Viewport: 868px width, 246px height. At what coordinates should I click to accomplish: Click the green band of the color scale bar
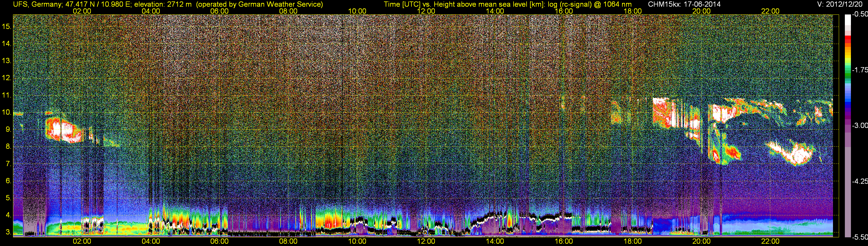click(x=848, y=76)
